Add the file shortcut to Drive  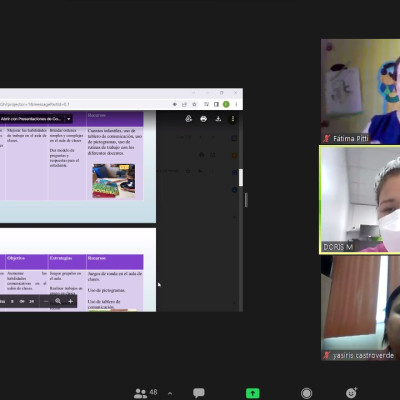pos(189,119)
